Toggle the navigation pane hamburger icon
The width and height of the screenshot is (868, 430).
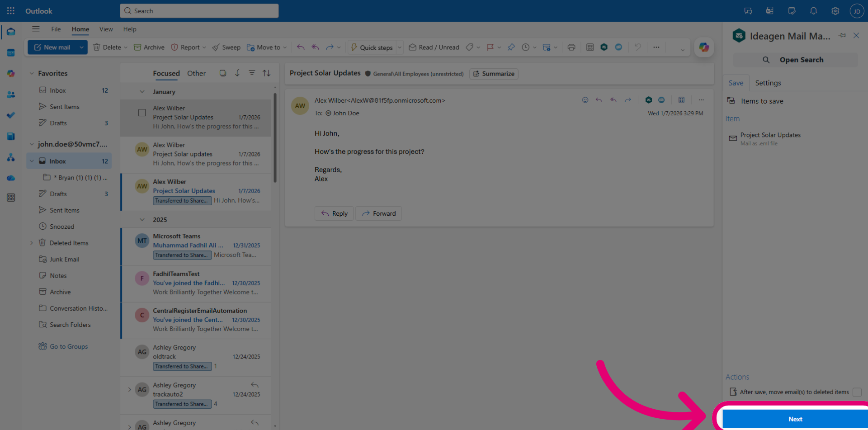[x=36, y=29]
